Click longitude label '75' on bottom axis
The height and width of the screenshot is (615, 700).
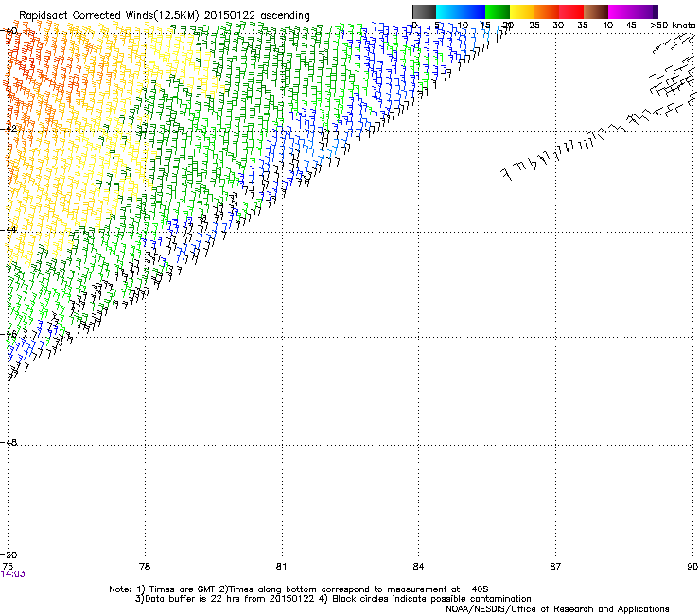click(x=8, y=567)
